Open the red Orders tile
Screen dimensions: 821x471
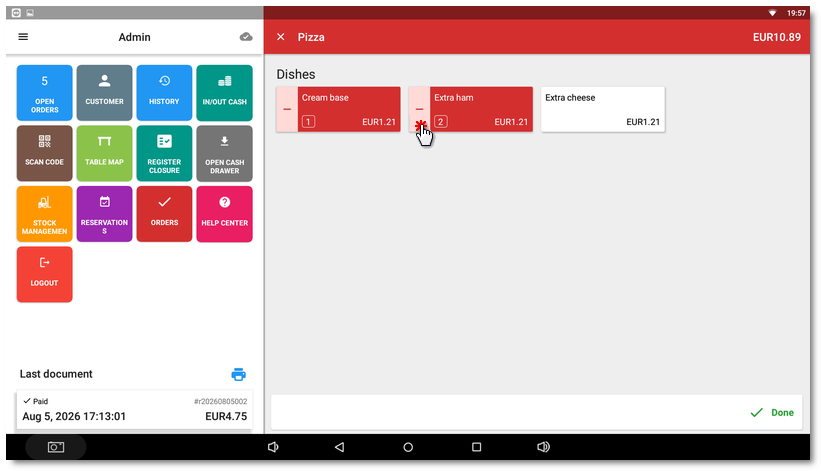pos(164,214)
